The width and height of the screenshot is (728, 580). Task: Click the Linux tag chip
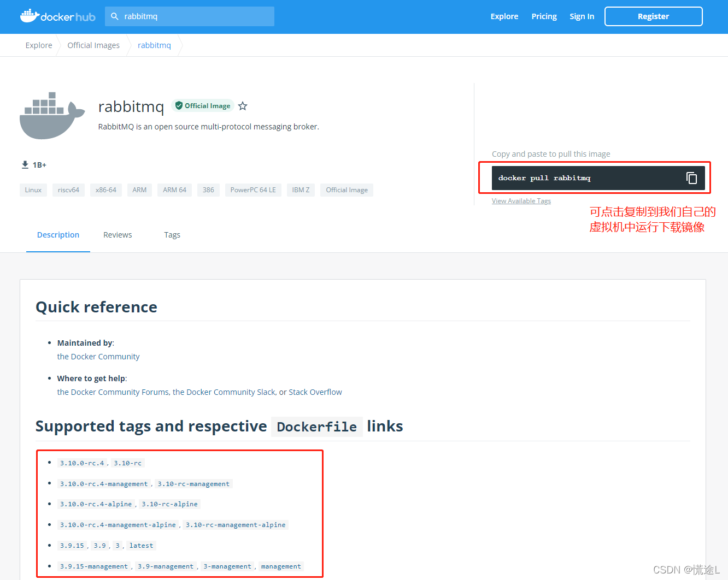(x=33, y=190)
